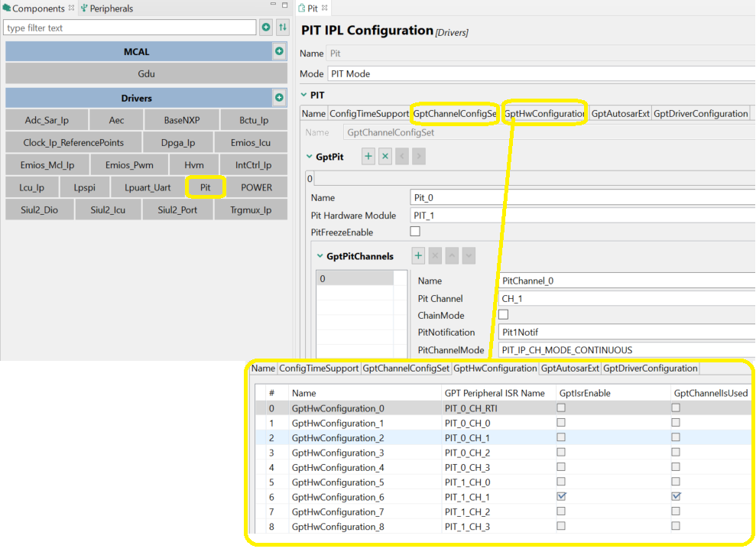
Task: Toggle sort order icon beside filter box
Action: pos(283,28)
